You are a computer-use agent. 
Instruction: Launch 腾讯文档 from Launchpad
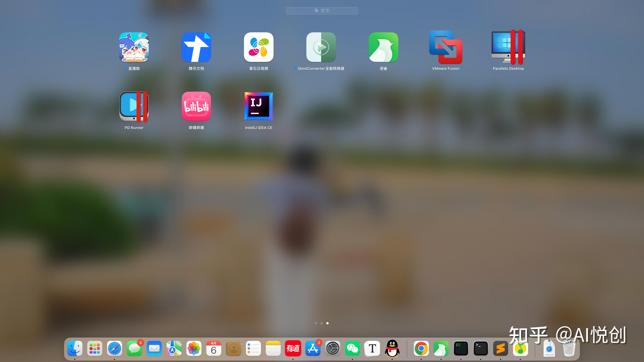(196, 47)
